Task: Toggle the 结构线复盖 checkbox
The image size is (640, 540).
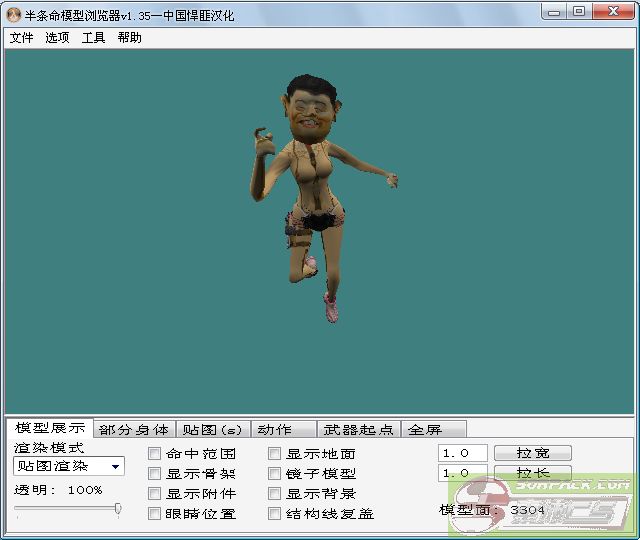Action: [x=275, y=514]
